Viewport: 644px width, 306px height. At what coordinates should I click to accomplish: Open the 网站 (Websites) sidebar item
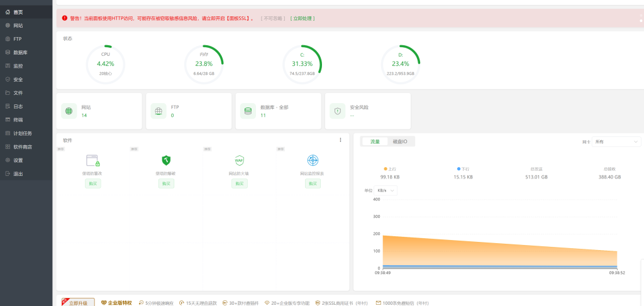[18, 25]
